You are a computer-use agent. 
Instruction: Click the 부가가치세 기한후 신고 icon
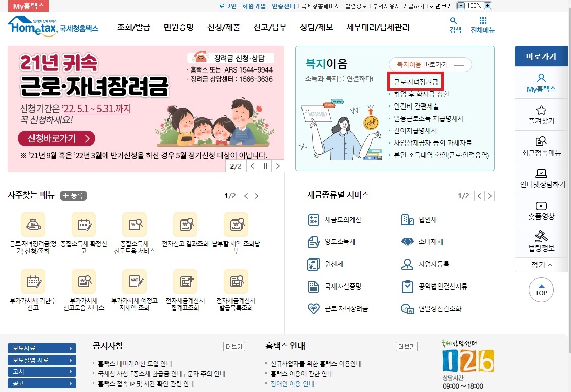pos(33,281)
